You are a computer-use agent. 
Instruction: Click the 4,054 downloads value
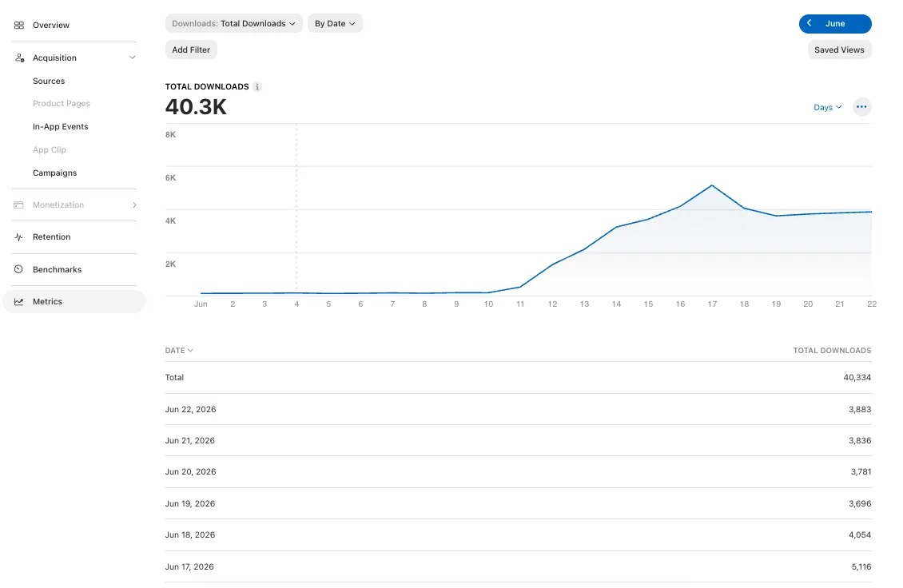tap(860, 535)
